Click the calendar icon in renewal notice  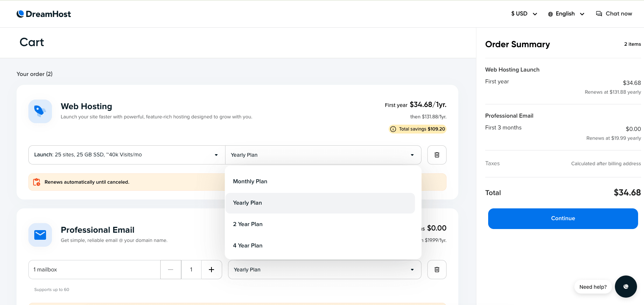37,182
